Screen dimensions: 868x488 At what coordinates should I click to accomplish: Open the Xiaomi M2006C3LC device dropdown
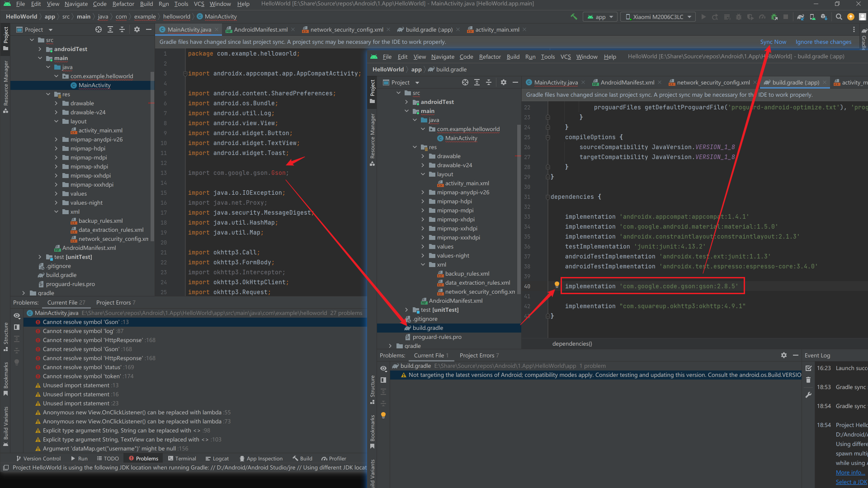pyautogui.click(x=658, y=17)
